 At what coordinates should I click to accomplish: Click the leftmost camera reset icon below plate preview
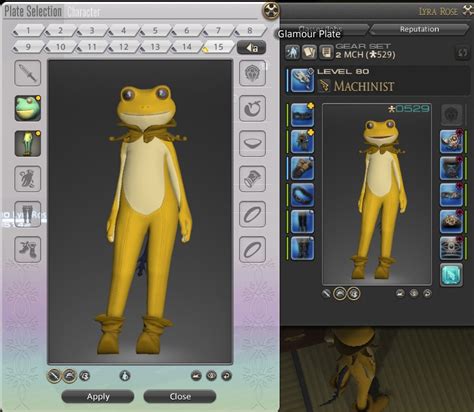click(x=196, y=376)
